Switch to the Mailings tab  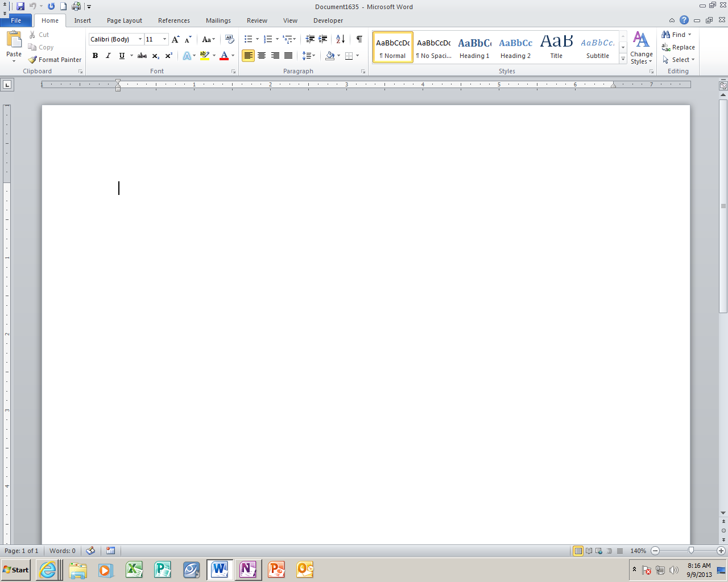[218, 20]
